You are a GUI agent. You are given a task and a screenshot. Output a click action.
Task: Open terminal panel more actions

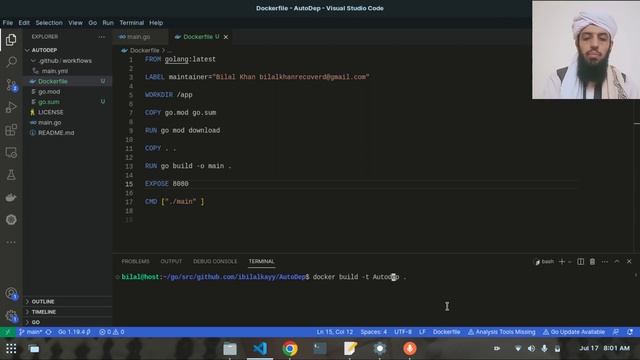tap(604, 262)
